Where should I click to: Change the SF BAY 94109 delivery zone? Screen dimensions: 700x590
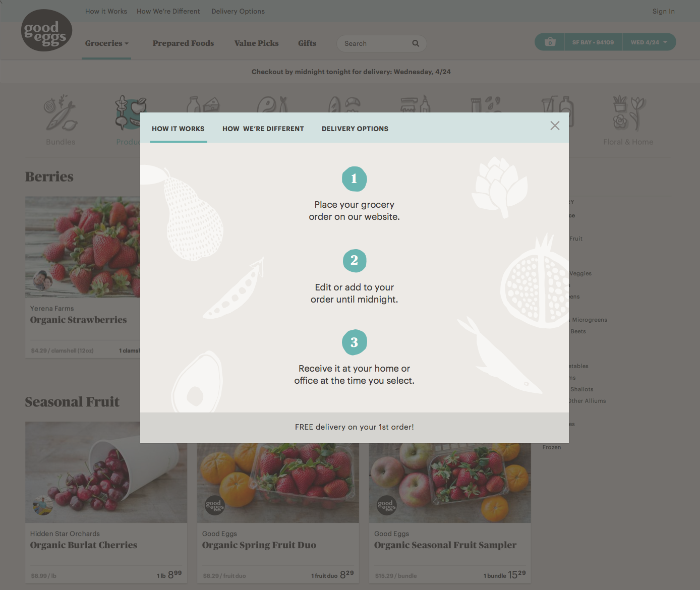[593, 42]
